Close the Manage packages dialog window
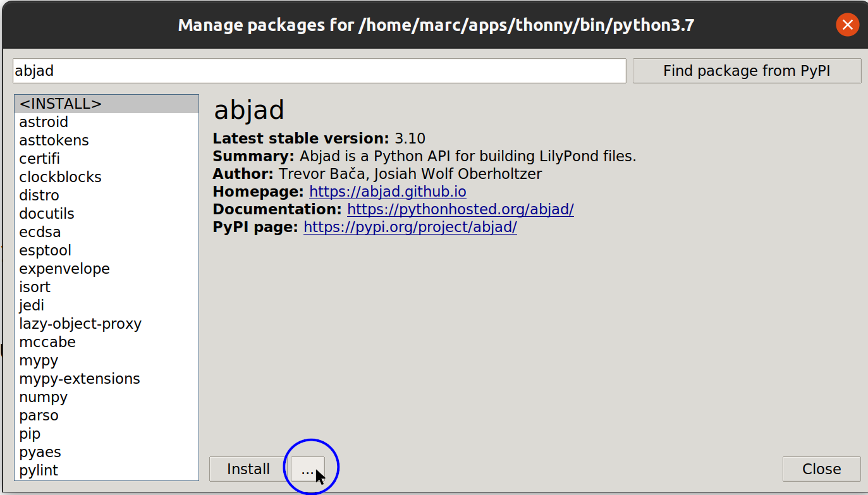868x495 pixels. pyautogui.click(x=847, y=25)
